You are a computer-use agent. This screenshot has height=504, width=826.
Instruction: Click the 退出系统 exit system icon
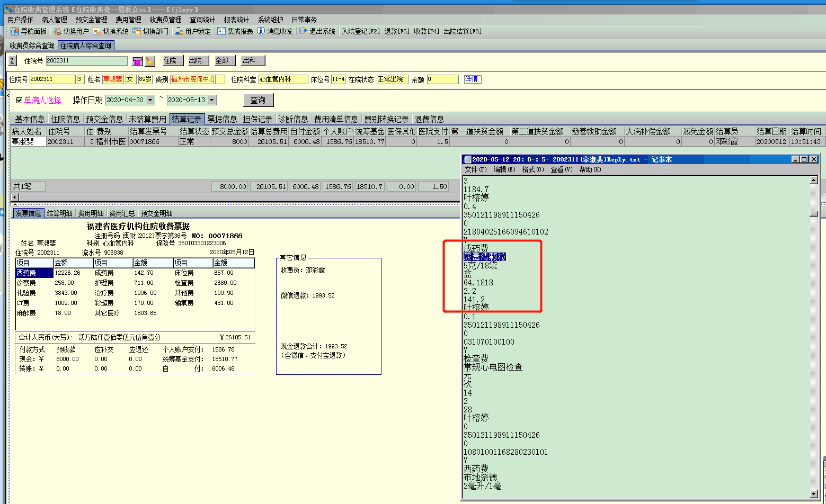303,31
